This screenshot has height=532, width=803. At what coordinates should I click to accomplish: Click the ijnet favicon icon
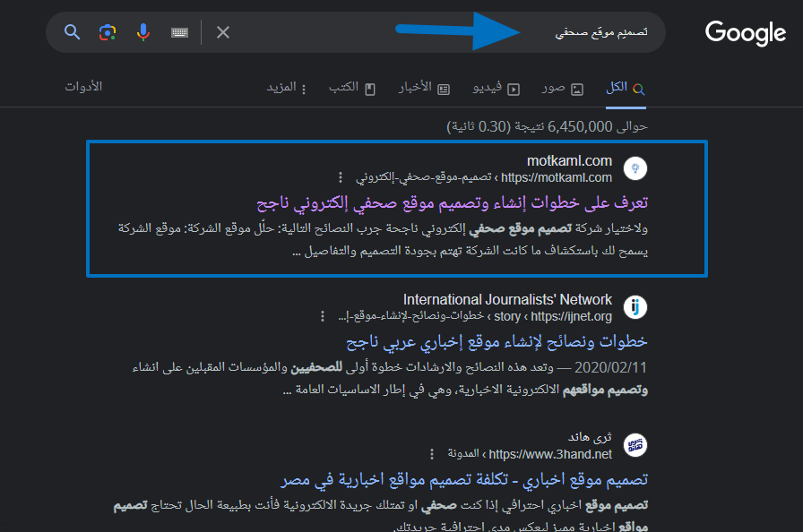pos(635,307)
